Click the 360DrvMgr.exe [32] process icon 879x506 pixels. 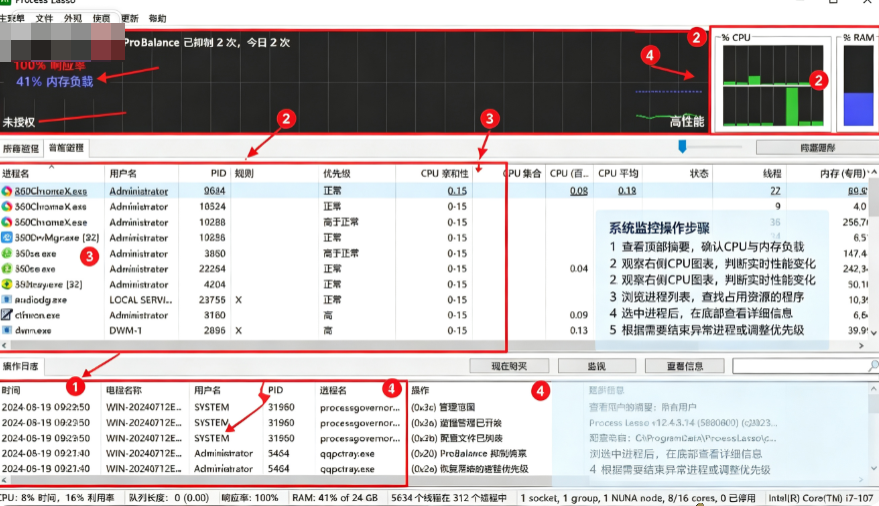click(7, 238)
